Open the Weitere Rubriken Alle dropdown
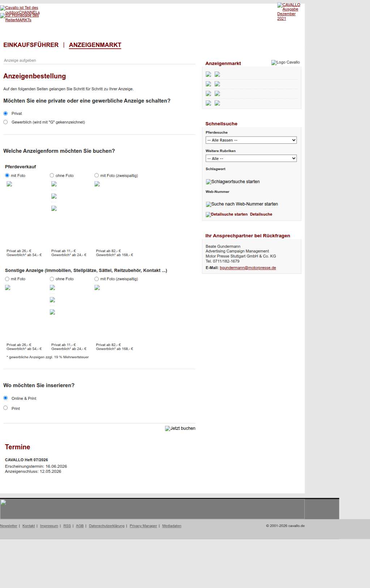The width and height of the screenshot is (370, 588). click(x=251, y=159)
